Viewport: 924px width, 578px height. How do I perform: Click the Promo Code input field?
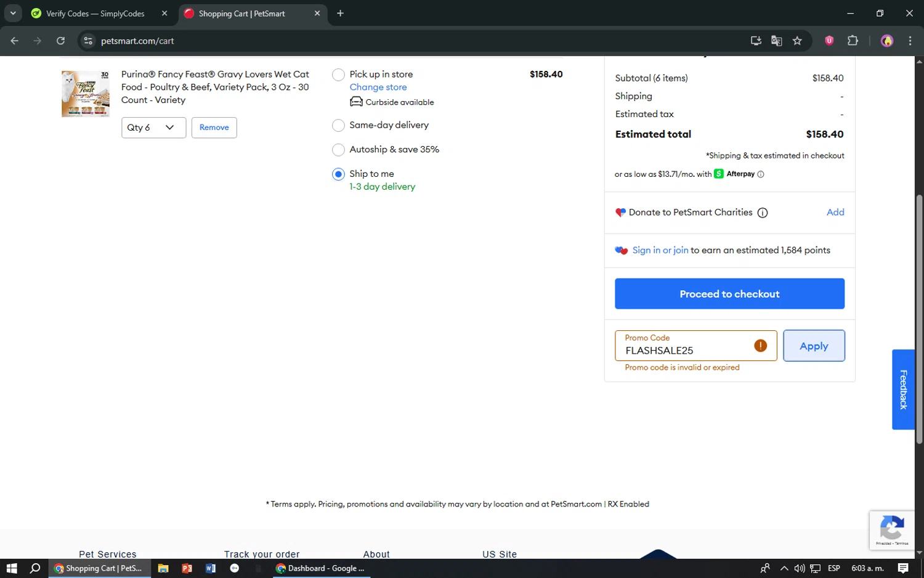tap(695, 346)
